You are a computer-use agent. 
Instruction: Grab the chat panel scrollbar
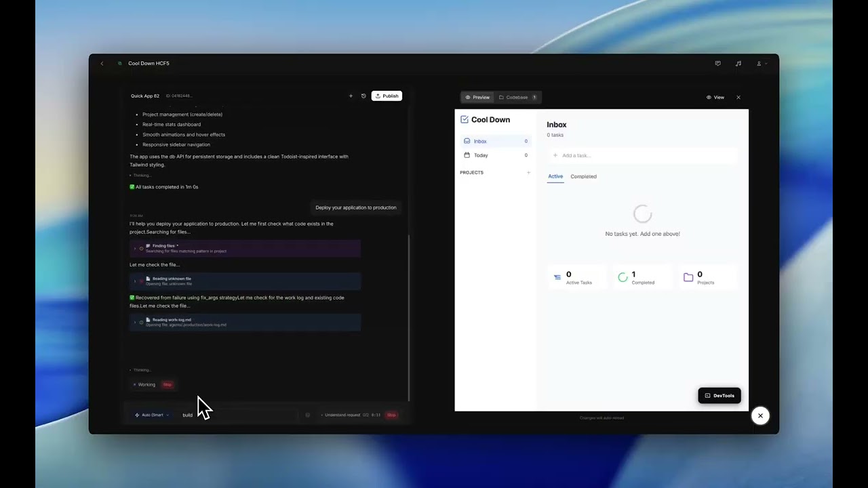(409, 317)
